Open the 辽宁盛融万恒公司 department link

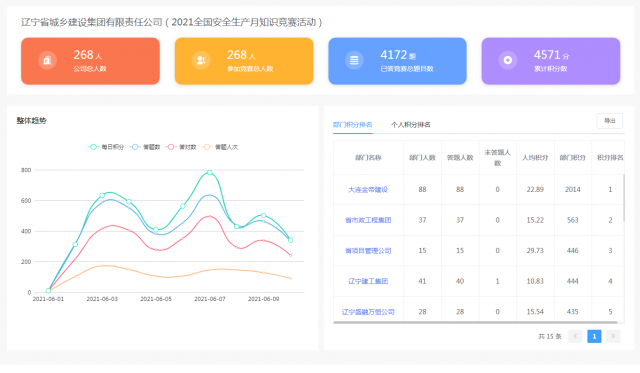[368, 312]
